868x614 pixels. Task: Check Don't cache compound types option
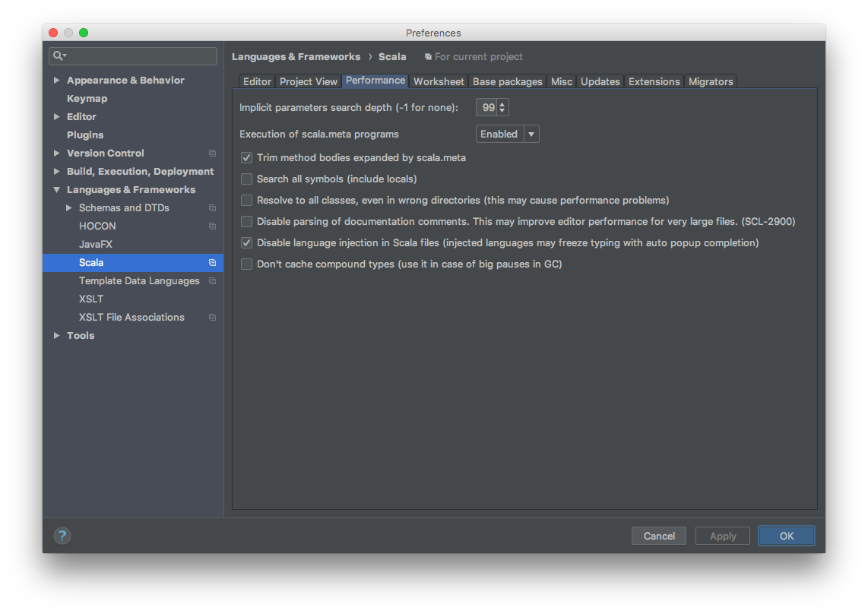(246, 264)
